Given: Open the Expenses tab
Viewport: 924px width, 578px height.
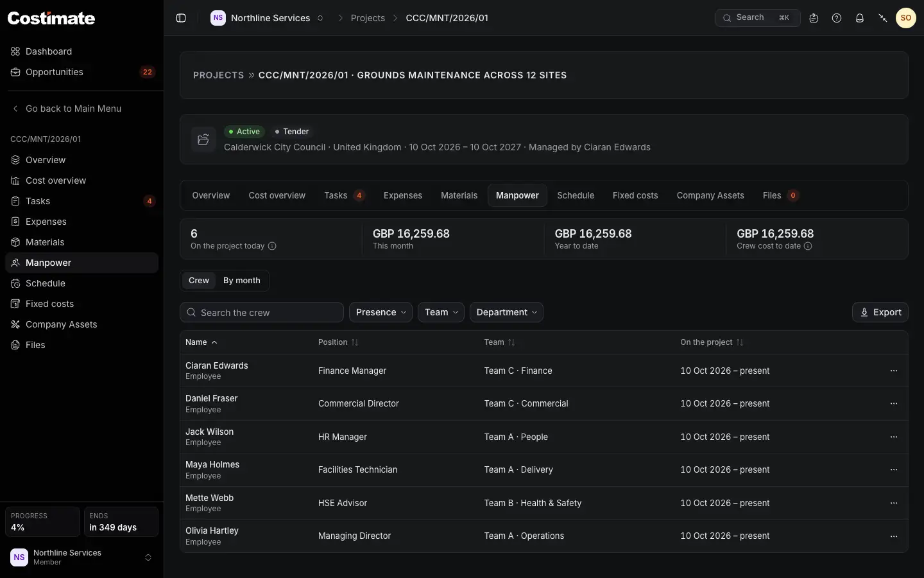Looking at the screenshot, I should pos(403,195).
